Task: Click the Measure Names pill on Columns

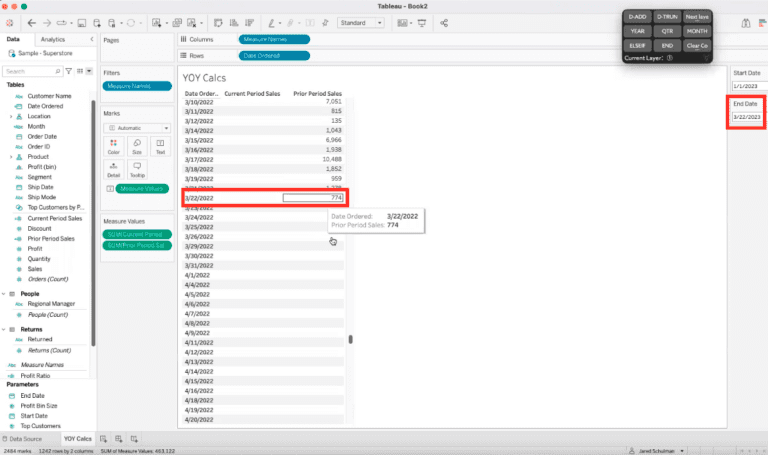Action: tap(274, 39)
